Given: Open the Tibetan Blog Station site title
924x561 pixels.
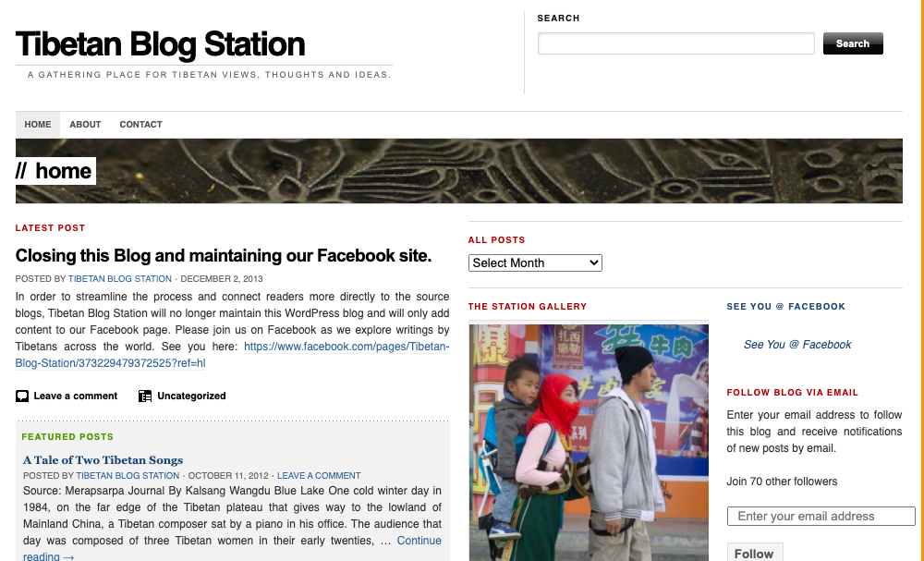Looking at the screenshot, I should click(160, 44).
